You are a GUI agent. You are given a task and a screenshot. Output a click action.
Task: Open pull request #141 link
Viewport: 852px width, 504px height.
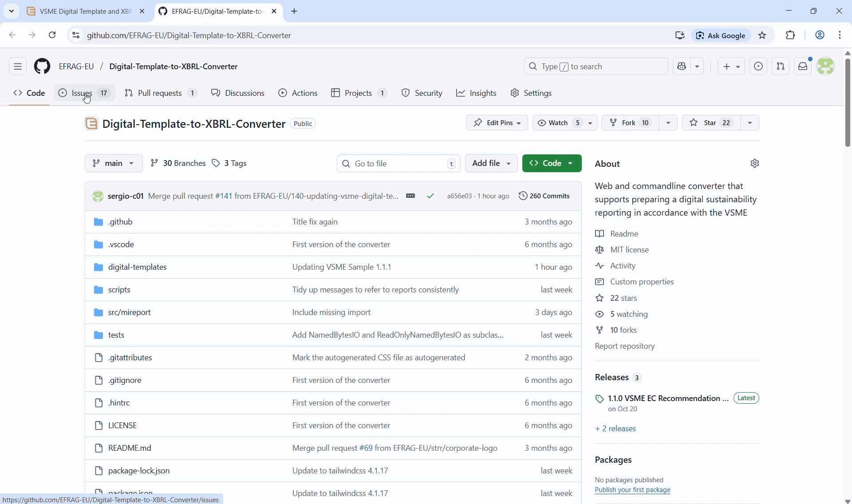coord(224,196)
